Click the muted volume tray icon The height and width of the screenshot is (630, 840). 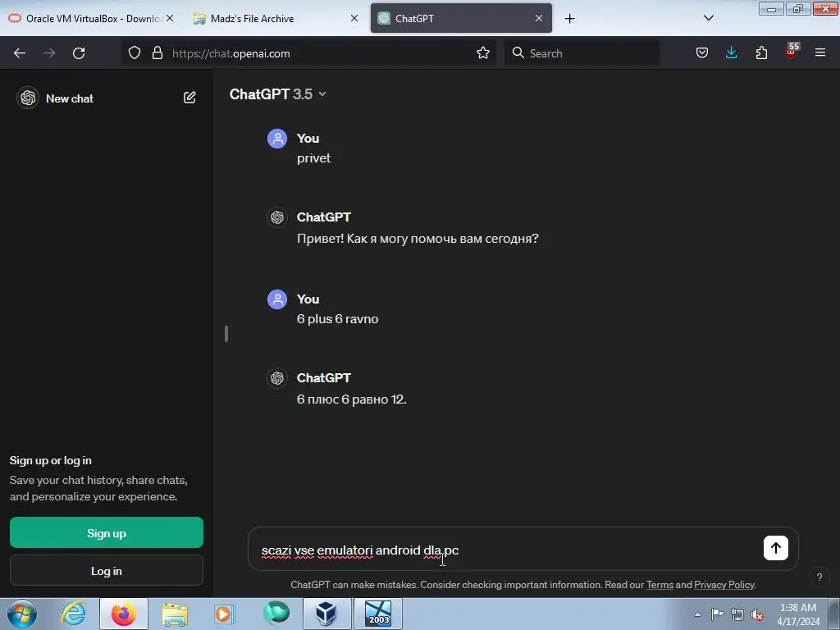[x=757, y=614]
